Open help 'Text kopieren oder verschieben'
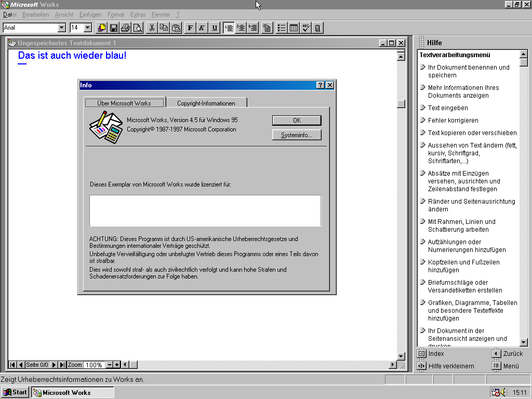 [x=472, y=133]
